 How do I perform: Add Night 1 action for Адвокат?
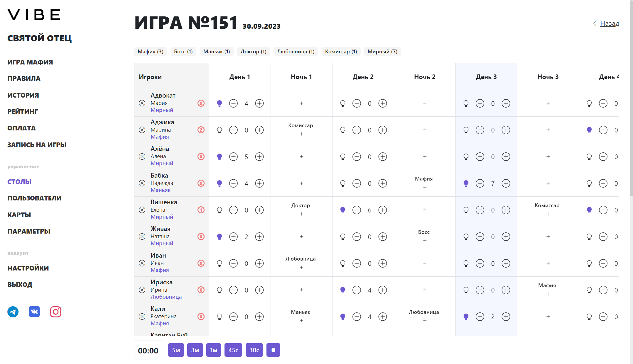tap(302, 103)
